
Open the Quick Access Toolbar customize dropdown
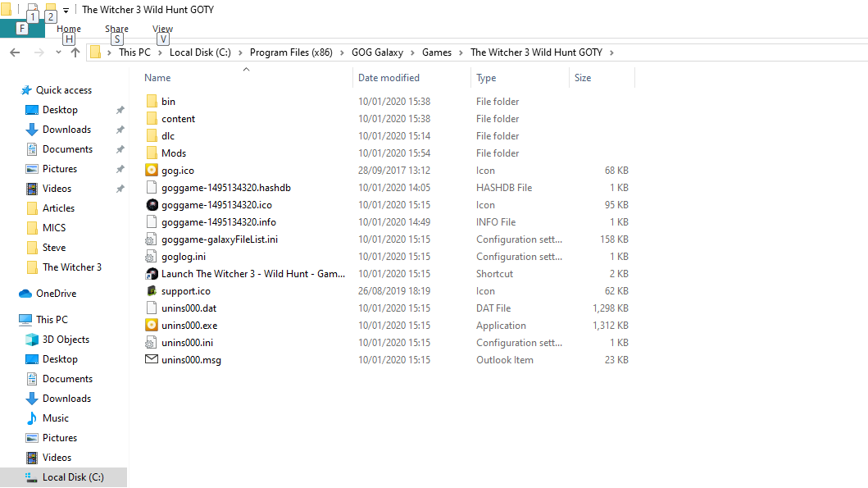pyautogui.click(x=66, y=10)
